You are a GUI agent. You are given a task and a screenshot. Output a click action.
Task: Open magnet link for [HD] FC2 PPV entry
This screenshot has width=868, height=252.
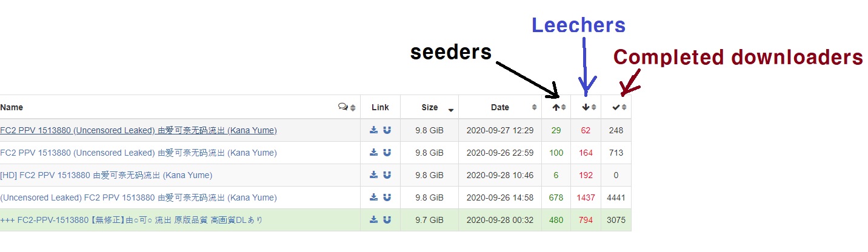click(x=387, y=175)
